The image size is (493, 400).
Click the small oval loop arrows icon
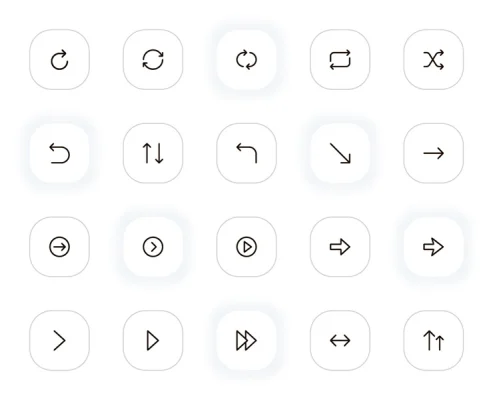click(x=246, y=60)
